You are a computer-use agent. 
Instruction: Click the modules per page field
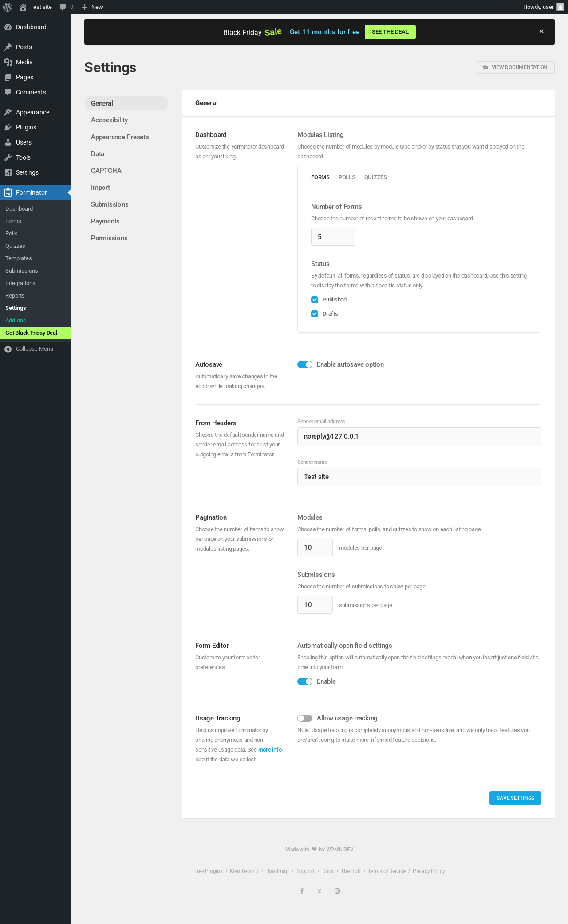pyautogui.click(x=315, y=548)
